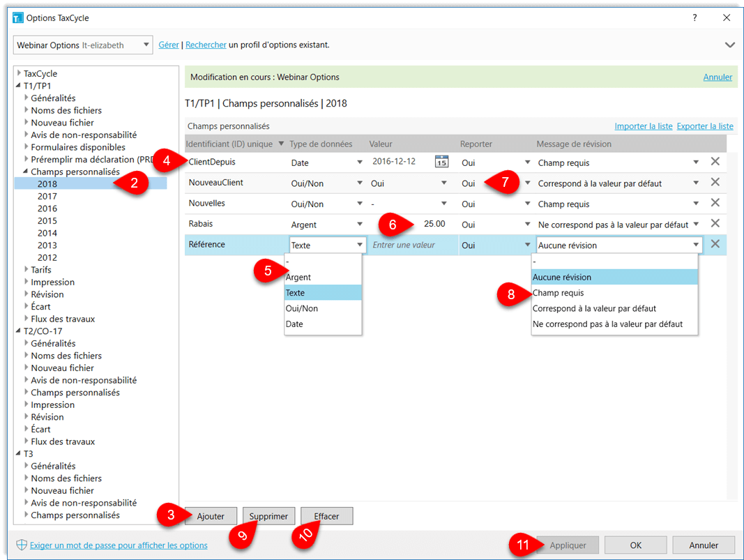This screenshot has height=560, width=744.
Task: Collapse the T1/TP1 tree node
Action: 19,85
